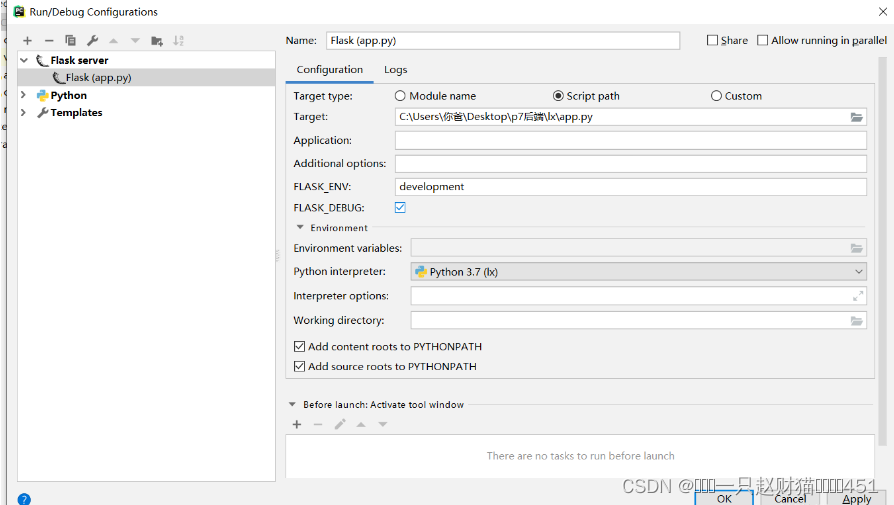Select Custom target type
The image size is (894, 505).
pos(716,96)
